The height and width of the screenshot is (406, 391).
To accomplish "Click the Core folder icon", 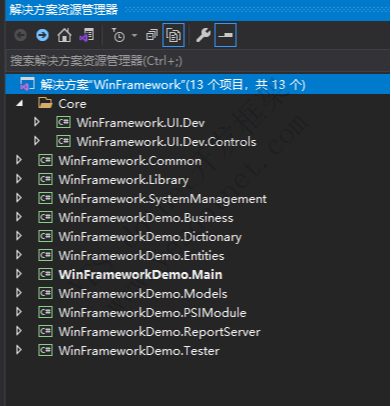I will [45, 103].
